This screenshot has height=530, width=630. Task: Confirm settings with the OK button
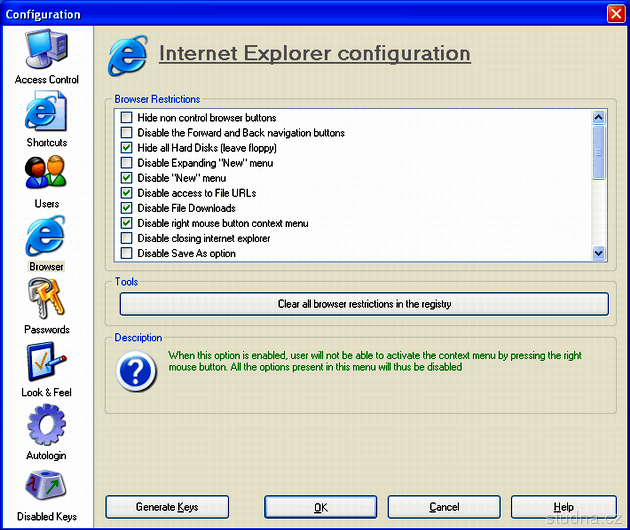320,507
